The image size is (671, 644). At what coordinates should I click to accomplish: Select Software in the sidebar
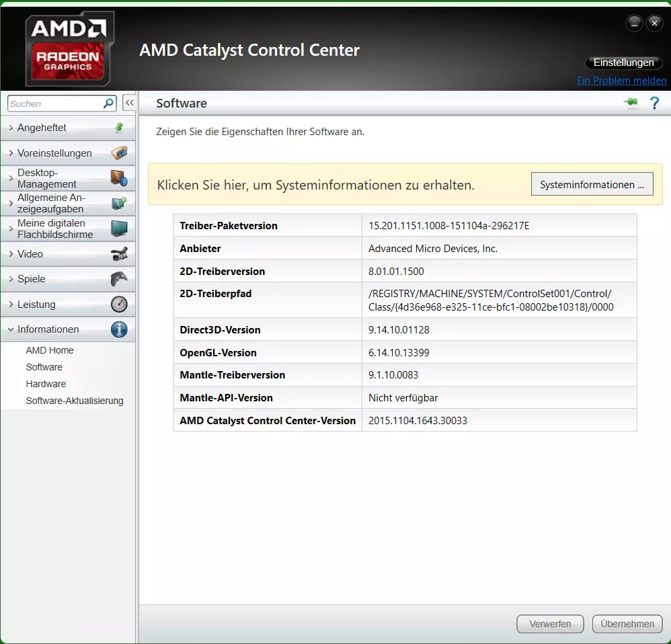pyautogui.click(x=44, y=367)
